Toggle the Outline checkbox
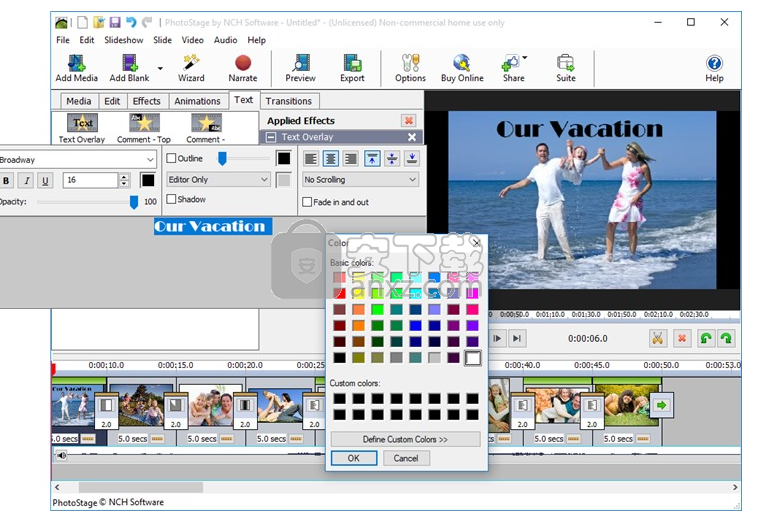The image size is (758, 521). tap(171, 158)
